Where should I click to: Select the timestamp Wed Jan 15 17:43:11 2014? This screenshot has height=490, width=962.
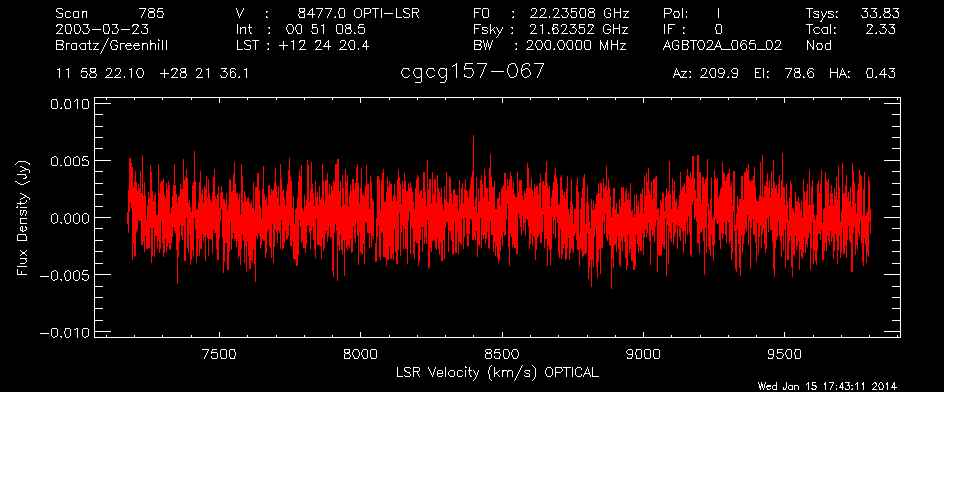827,387
